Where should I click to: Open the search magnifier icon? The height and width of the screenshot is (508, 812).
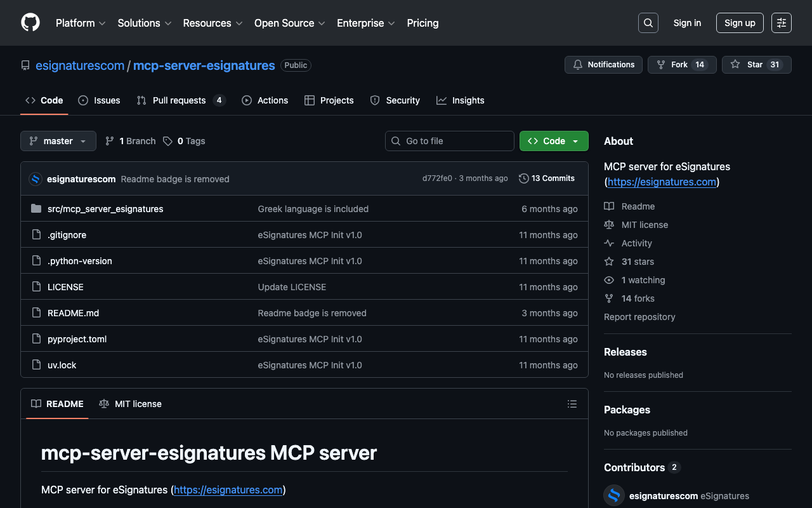pos(648,23)
